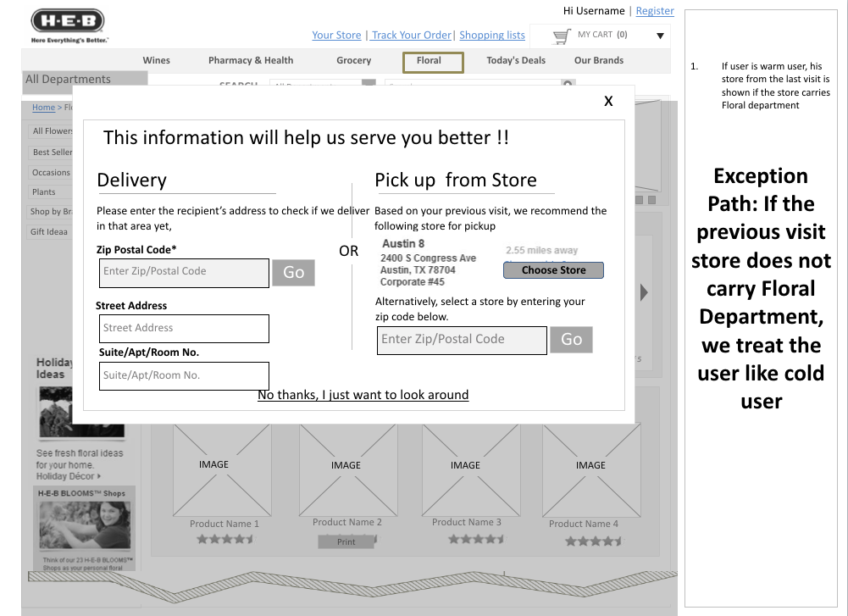Screen dimensions: 848x616
Task: Close the popup with the X
Action: coord(608,101)
